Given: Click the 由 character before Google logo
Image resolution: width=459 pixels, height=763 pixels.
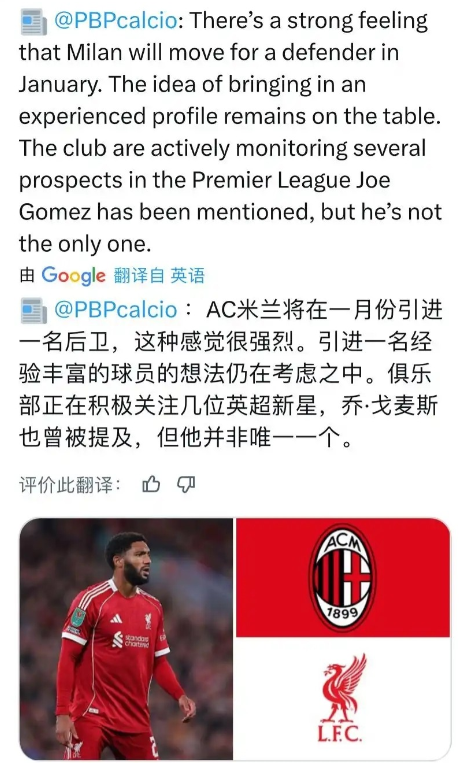Looking at the screenshot, I should pos(27,275).
